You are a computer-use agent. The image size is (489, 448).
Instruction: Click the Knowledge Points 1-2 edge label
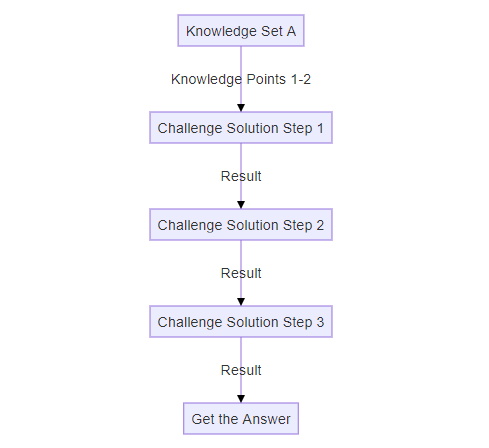click(241, 79)
